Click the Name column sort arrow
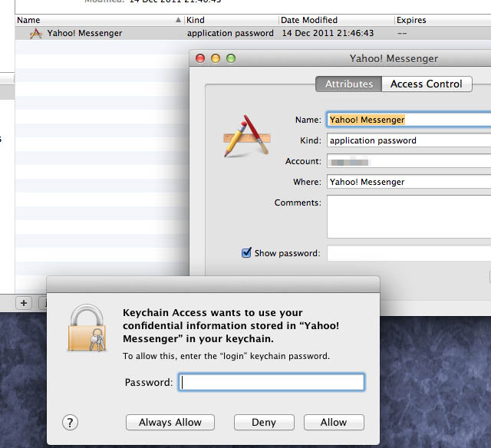 pos(178,20)
